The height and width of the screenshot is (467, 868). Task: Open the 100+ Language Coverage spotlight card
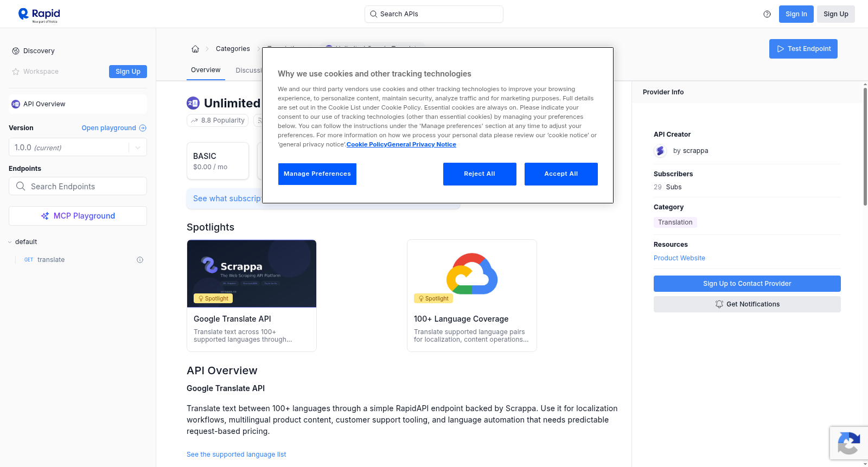coord(472,296)
